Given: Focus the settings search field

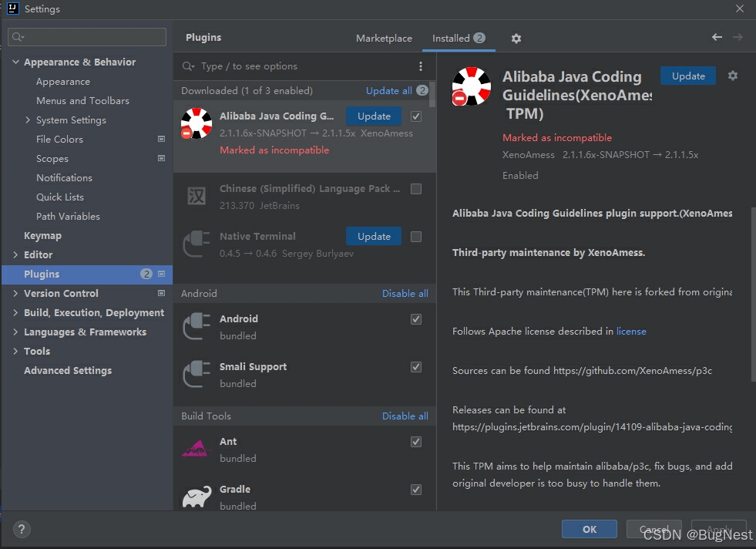Looking at the screenshot, I should 87,37.
